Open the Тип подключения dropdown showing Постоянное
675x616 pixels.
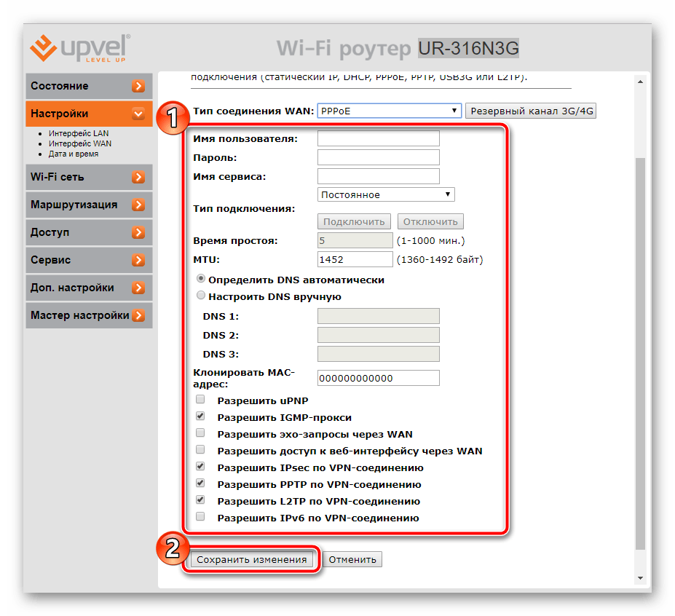(x=386, y=194)
